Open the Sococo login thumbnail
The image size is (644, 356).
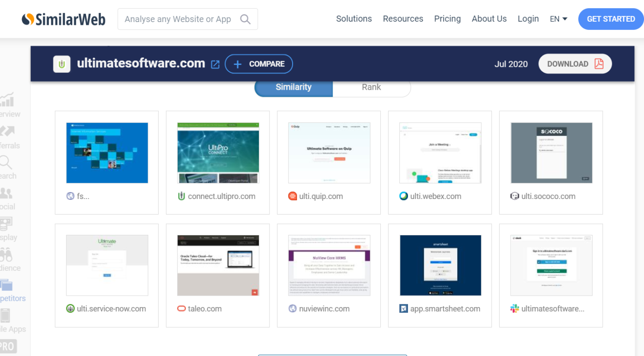click(x=552, y=153)
